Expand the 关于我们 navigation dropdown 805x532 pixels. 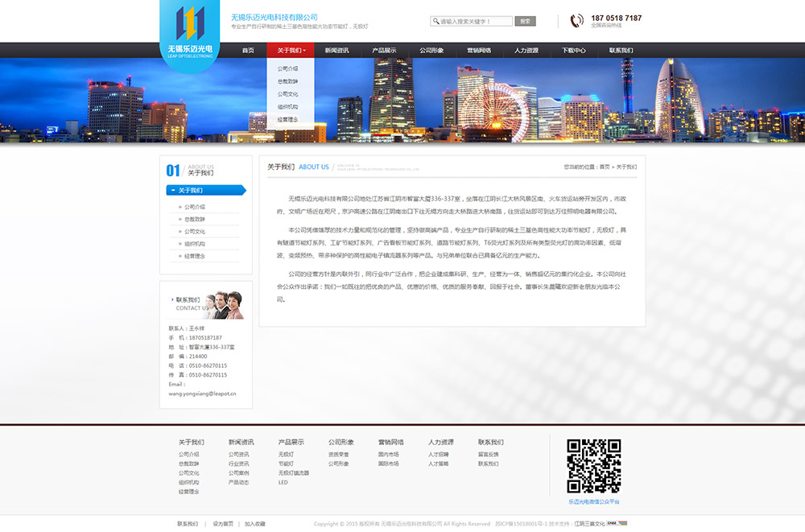(x=291, y=50)
